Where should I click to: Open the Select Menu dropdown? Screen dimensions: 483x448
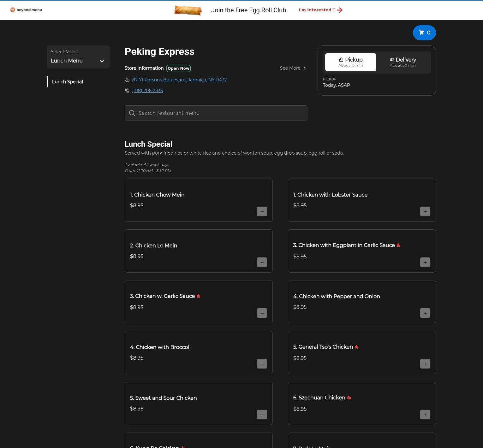[78, 57]
